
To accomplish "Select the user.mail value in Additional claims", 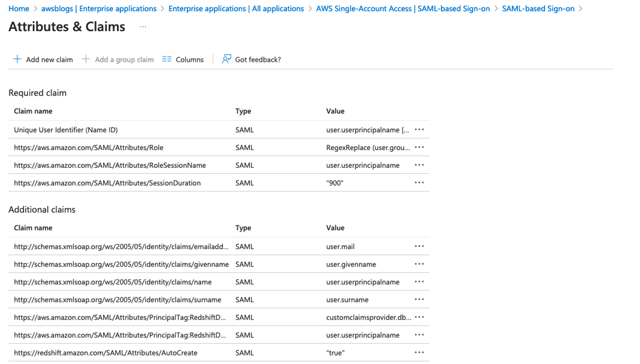I will pos(340,246).
